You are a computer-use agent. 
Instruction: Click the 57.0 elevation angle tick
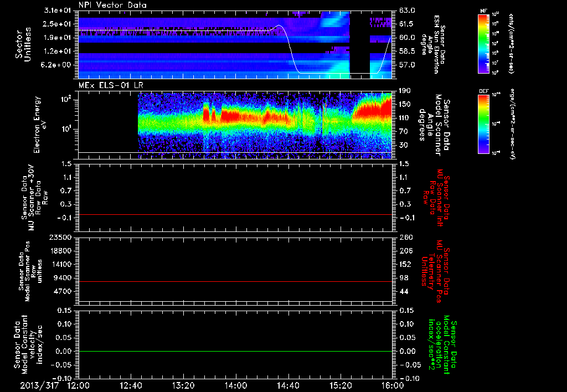tap(407, 65)
